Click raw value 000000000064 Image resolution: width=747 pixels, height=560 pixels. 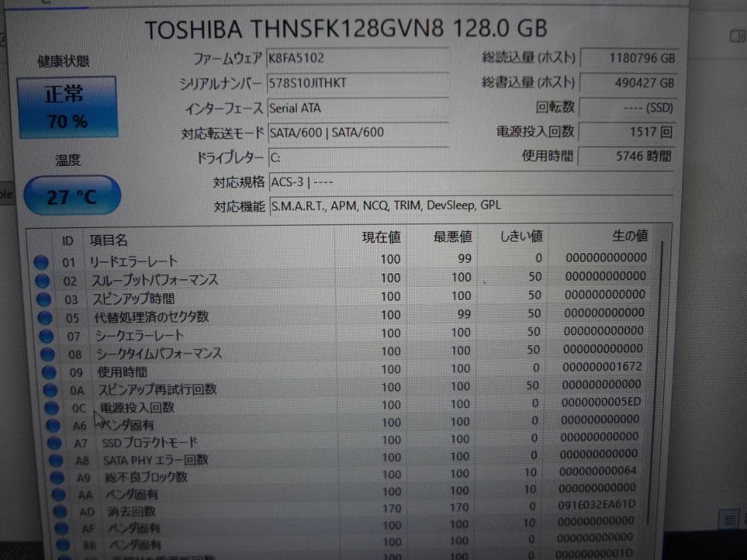point(598,471)
